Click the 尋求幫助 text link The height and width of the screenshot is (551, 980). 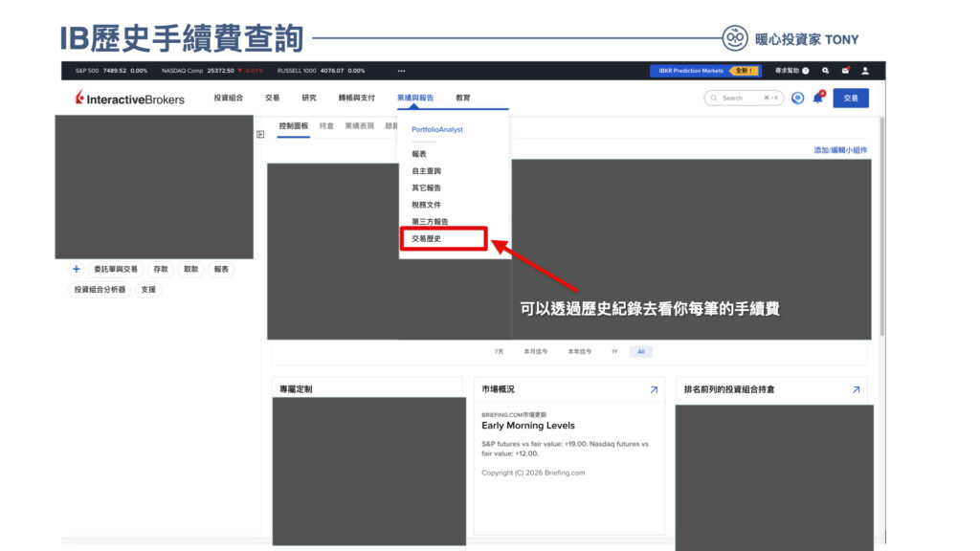click(787, 71)
